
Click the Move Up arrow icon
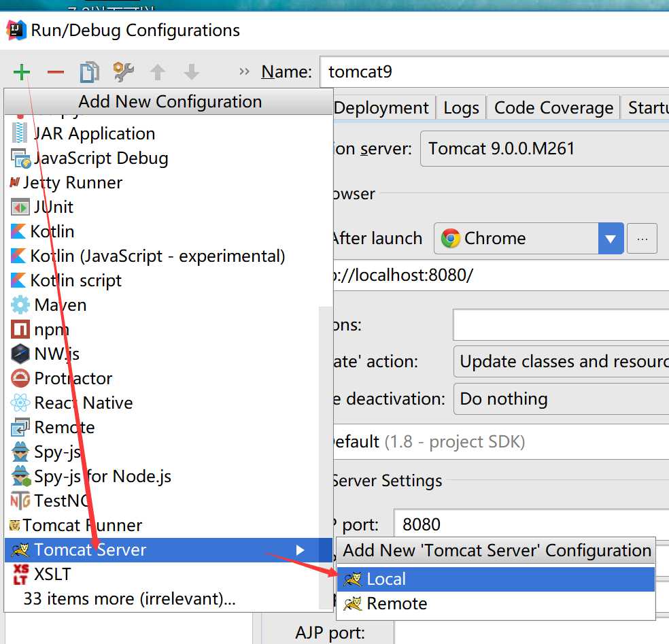click(x=158, y=72)
